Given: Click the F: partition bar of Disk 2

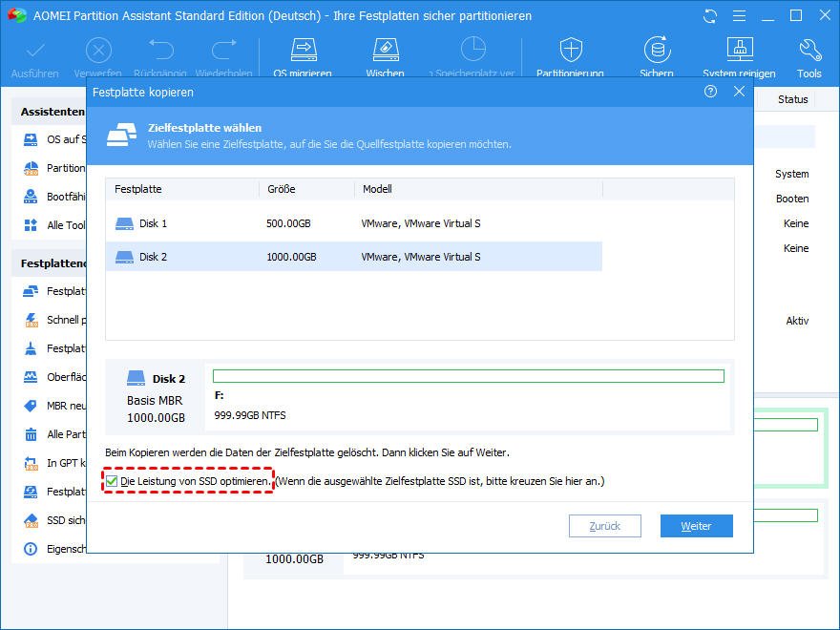Looking at the screenshot, I should pyautogui.click(x=469, y=376).
